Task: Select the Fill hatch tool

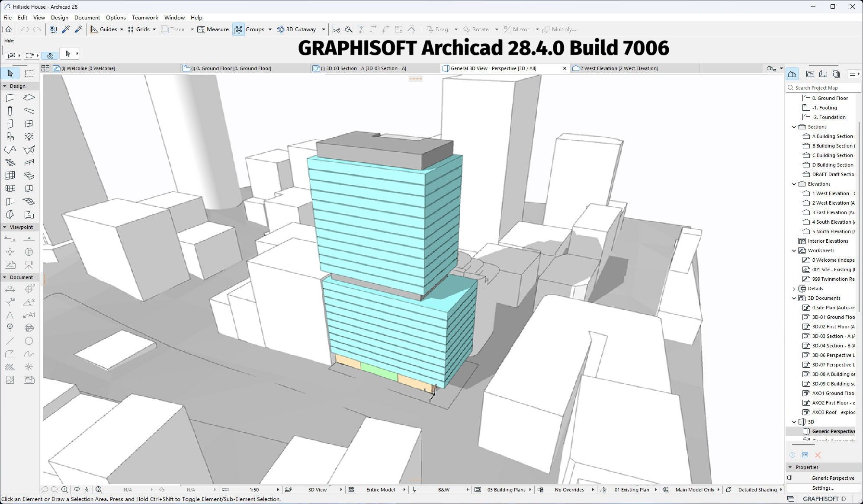Action: click(x=10, y=367)
